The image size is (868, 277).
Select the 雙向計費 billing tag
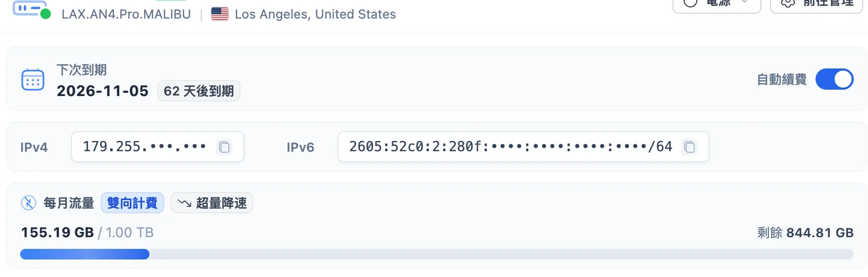132,203
